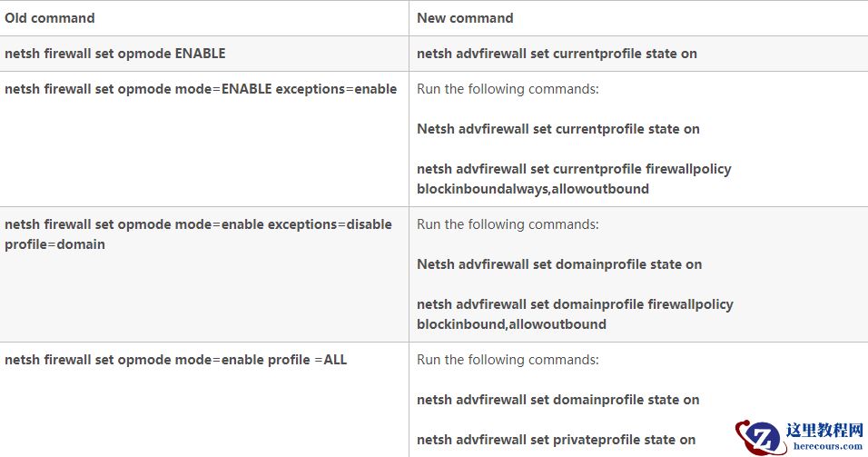Click lowercase 'netsh advfirewall set domainprofile state on'

(x=557, y=400)
